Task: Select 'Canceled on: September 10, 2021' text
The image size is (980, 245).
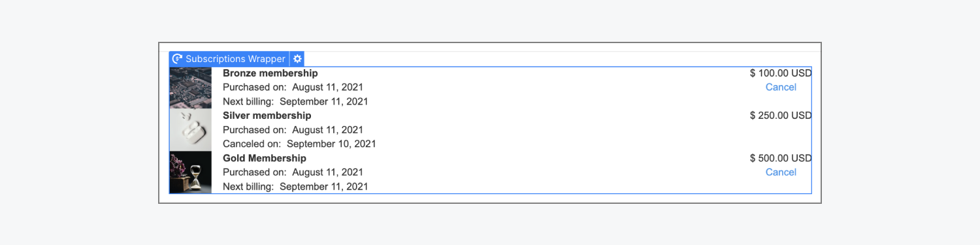Action: click(x=299, y=144)
